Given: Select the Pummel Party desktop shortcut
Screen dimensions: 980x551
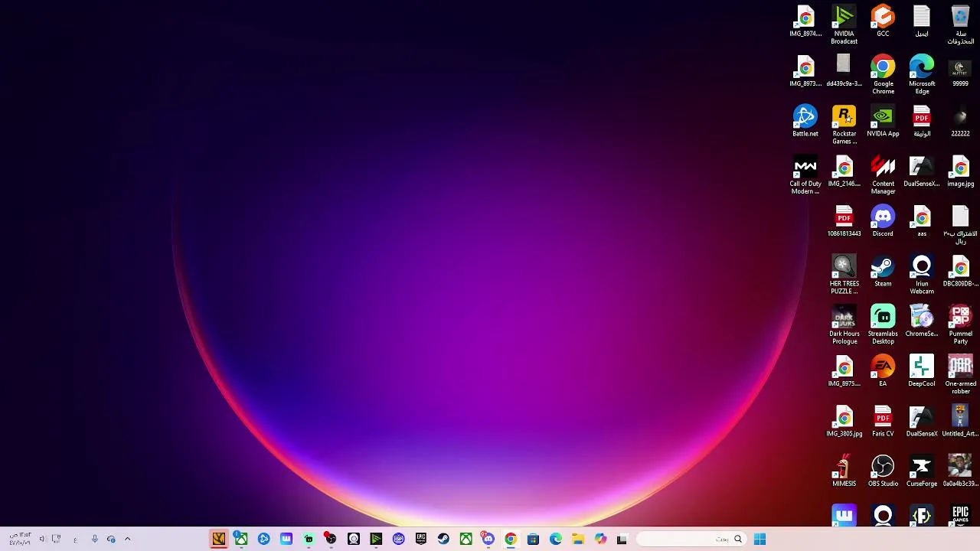Looking at the screenshot, I should point(960,324).
